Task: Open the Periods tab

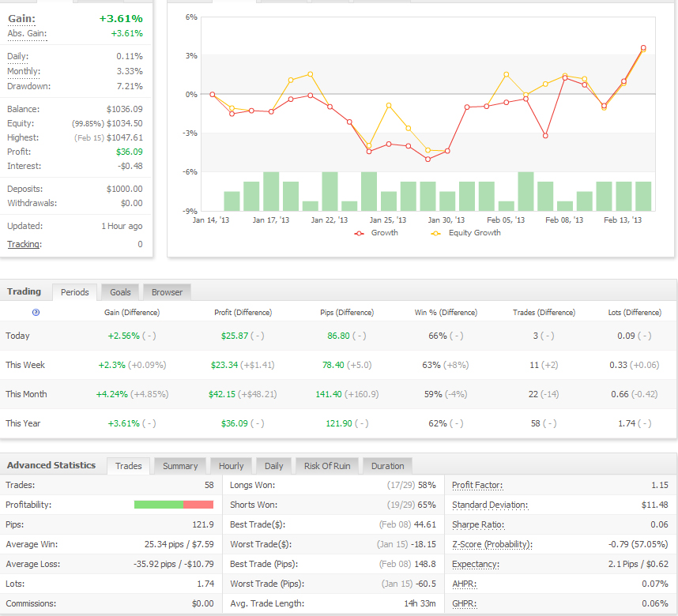Action: [75, 292]
